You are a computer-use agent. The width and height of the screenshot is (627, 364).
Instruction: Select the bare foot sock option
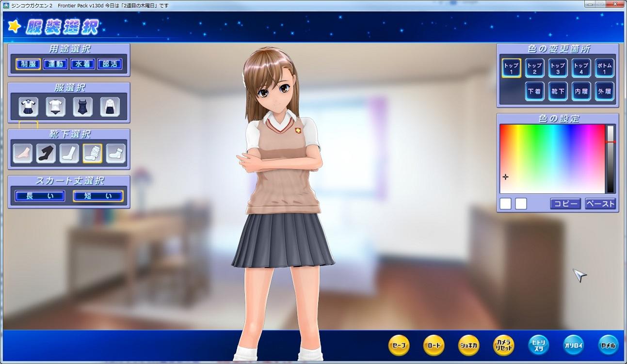(22, 153)
